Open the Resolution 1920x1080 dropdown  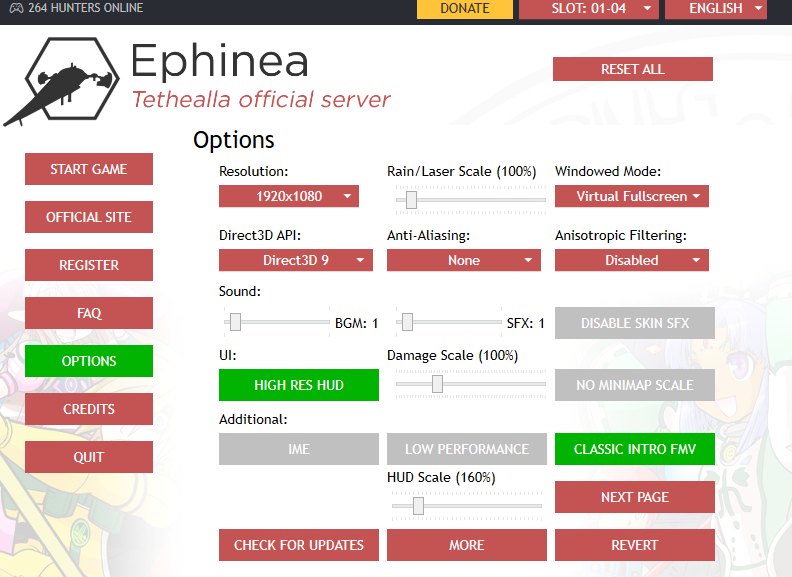coord(289,196)
